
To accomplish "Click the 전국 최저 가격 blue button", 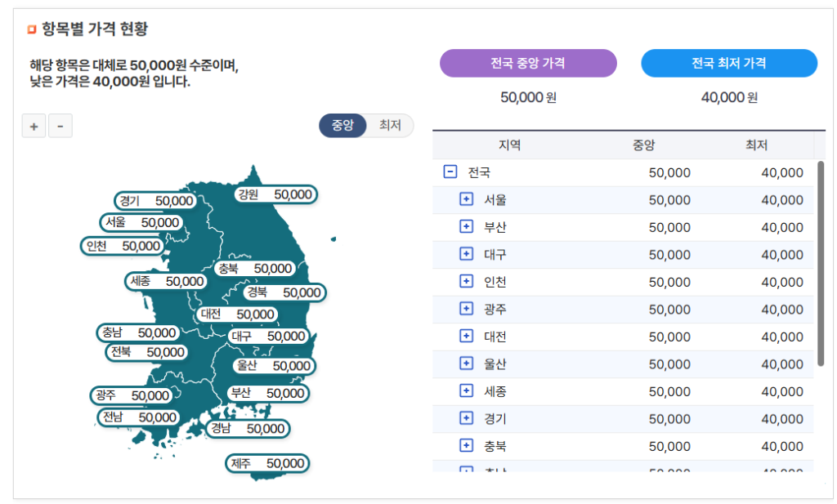I will point(729,63).
